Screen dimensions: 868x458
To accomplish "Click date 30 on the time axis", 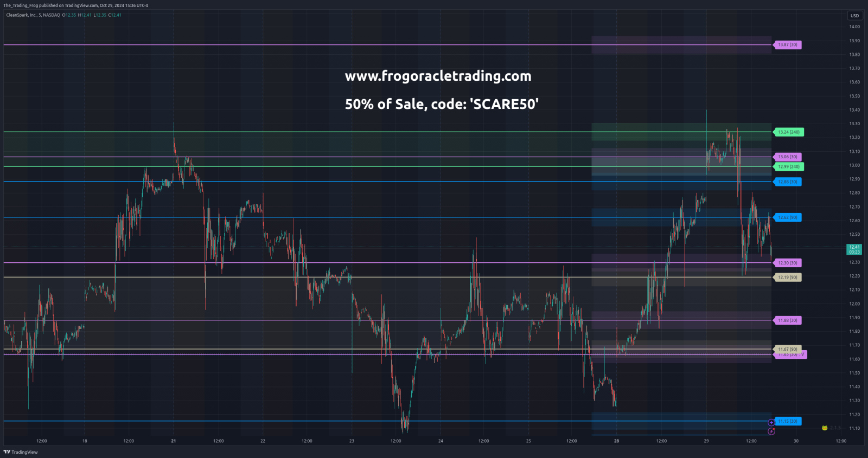I will 796,441.
